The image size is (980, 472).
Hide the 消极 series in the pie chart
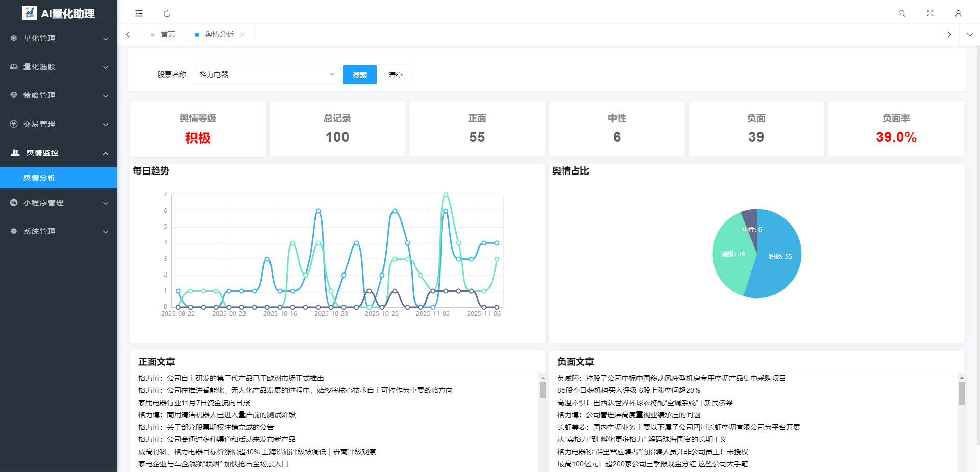pos(733,254)
